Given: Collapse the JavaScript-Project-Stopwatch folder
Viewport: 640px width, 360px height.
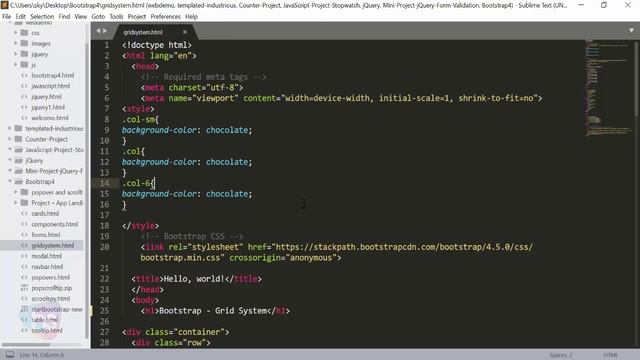Looking at the screenshot, I should click(10, 149).
